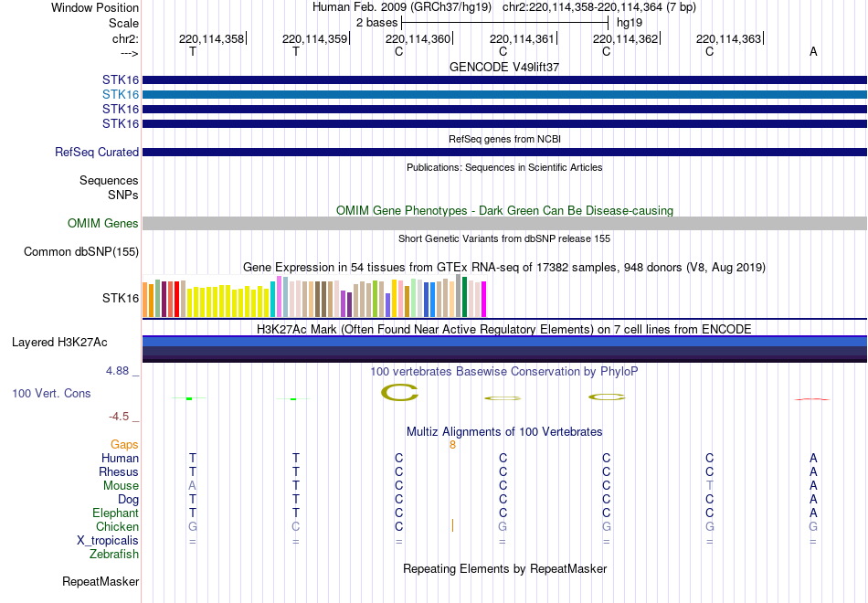Click the Sequences track label
This screenshot has height=603, width=868.
(109, 181)
